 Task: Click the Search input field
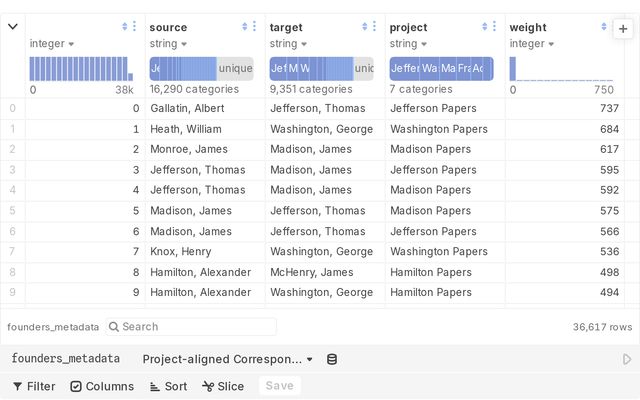191,327
